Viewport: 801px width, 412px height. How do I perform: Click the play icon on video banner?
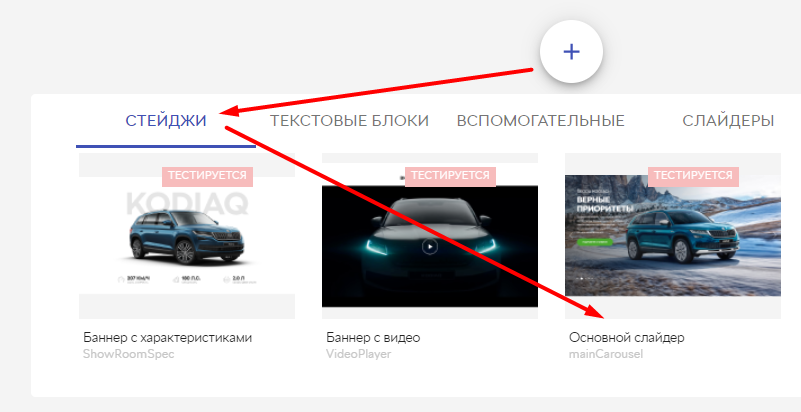tap(430, 247)
